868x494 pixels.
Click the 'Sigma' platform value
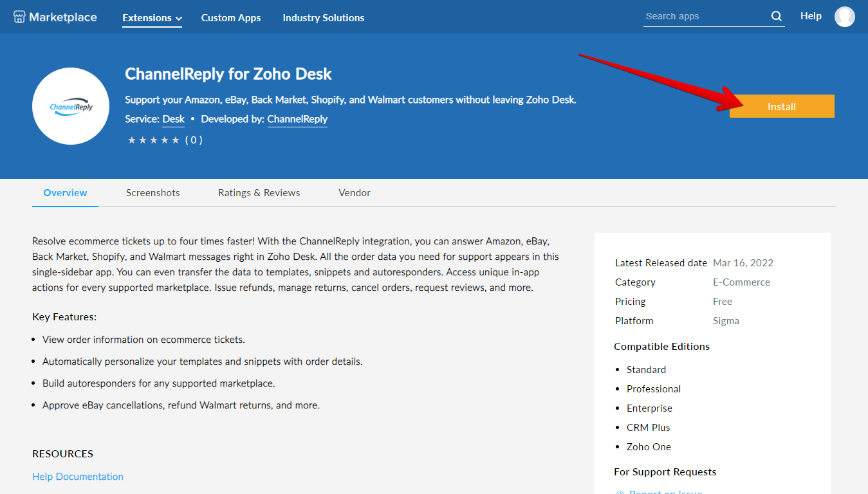pos(726,321)
